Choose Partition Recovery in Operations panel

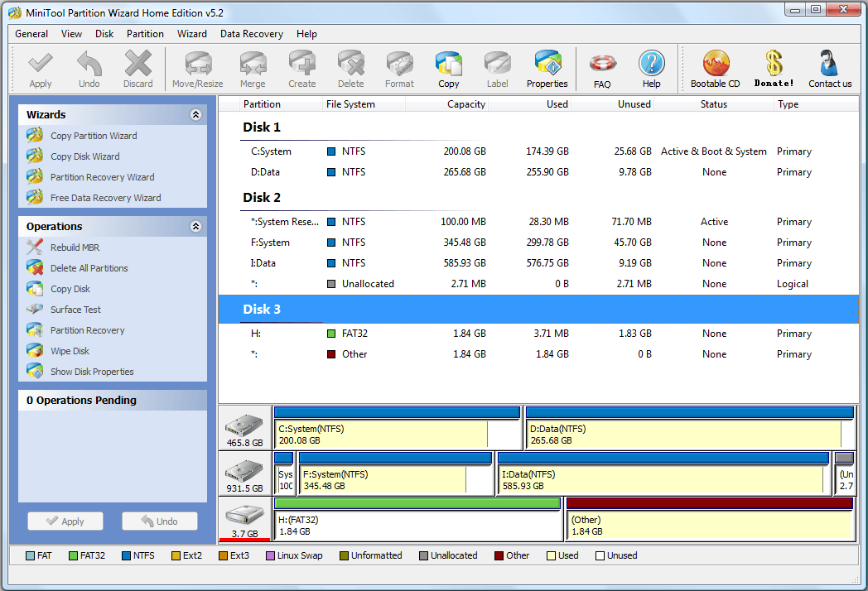(88, 330)
